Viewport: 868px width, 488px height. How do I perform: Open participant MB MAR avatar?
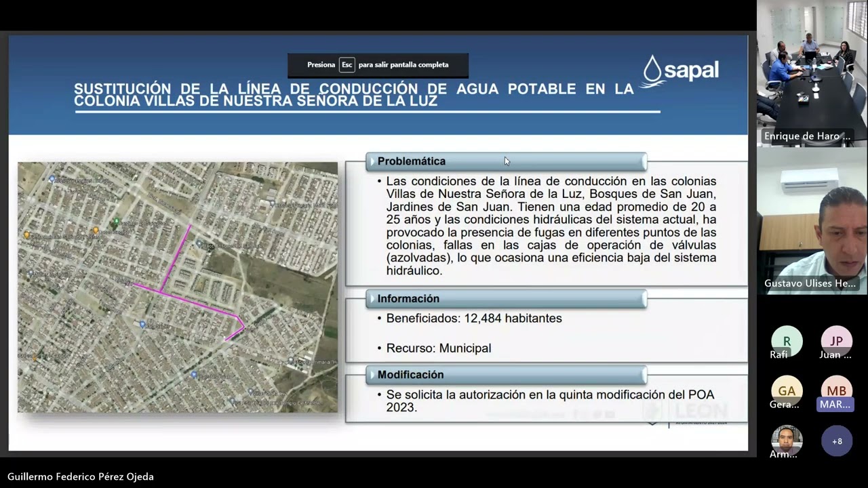(x=837, y=391)
